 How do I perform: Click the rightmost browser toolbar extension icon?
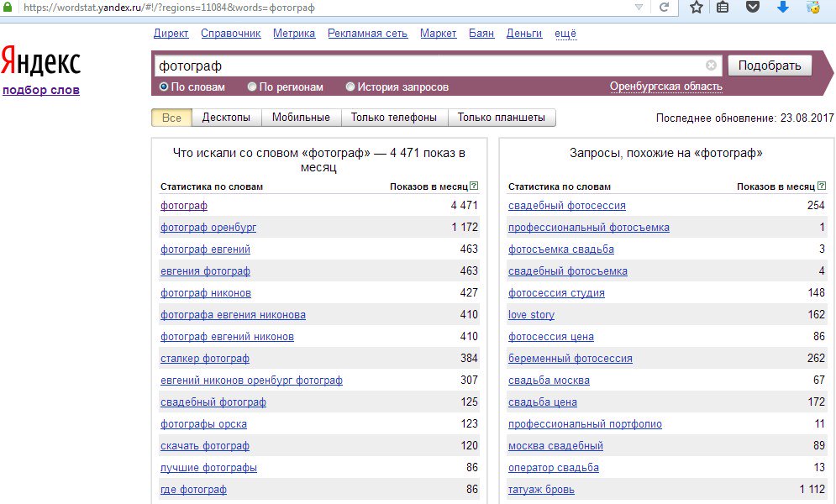[x=813, y=7]
